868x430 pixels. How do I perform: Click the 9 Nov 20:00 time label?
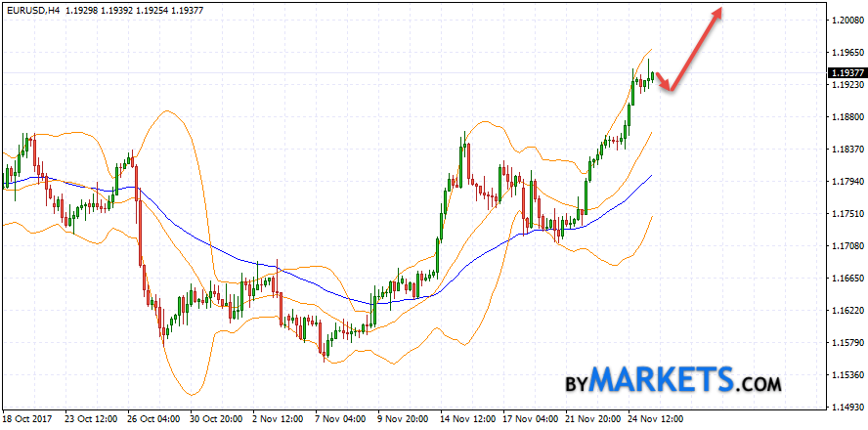(x=405, y=418)
